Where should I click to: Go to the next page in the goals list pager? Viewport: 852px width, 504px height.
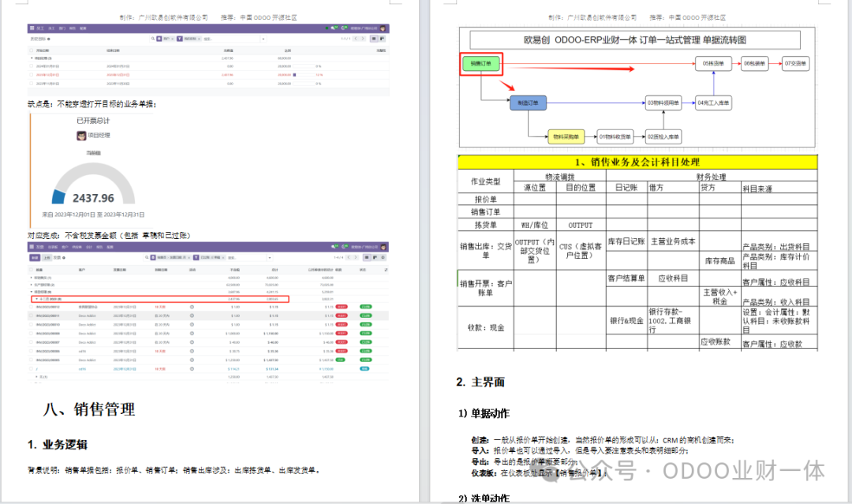(363, 39)
